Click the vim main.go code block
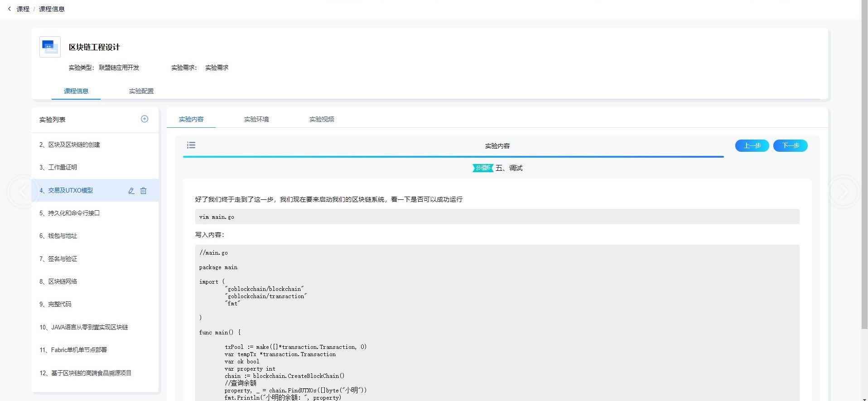Image resolution: width=868 pixels, height=401 pixels. [x=497, y=217]
